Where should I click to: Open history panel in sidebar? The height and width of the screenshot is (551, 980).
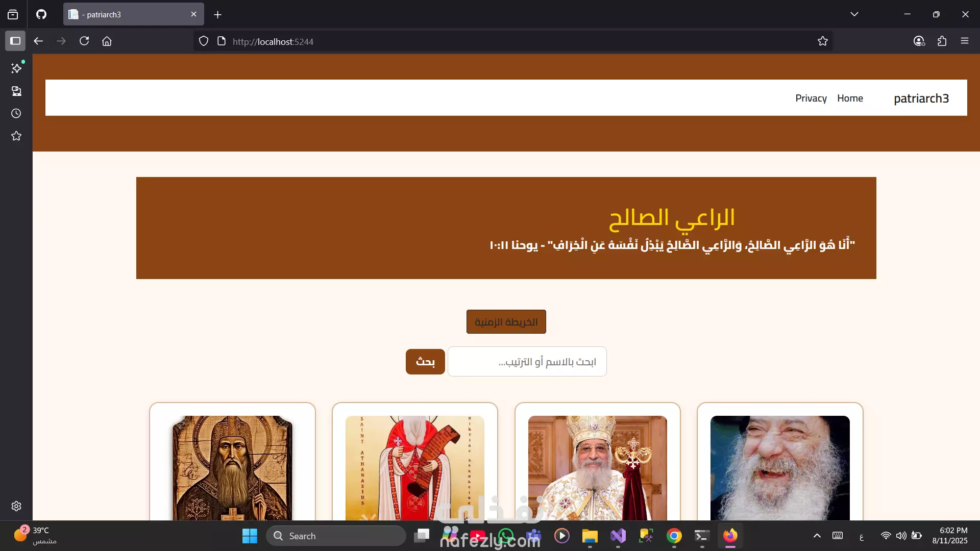click(x=16, y=113)
